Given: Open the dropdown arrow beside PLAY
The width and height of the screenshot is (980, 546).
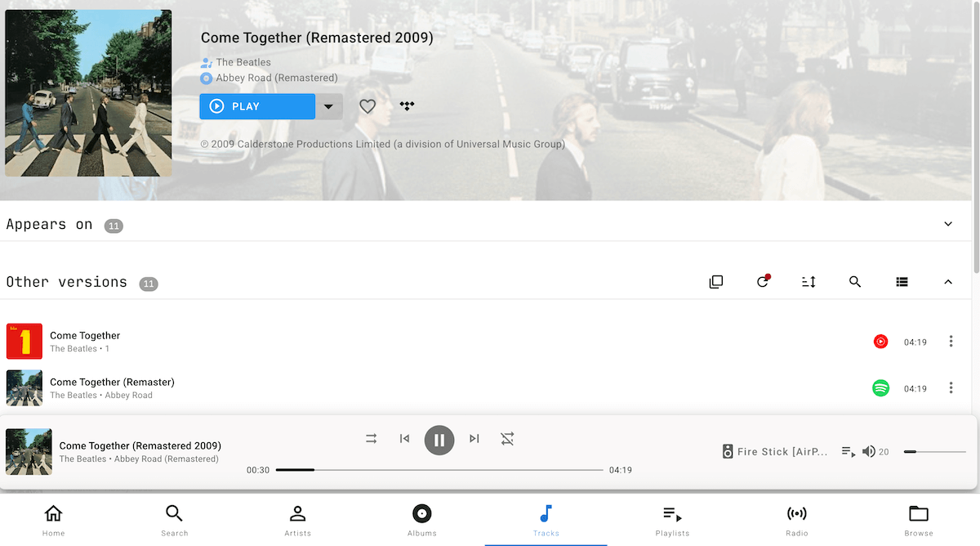Looking at the screenshot, I should click(328, 106).
